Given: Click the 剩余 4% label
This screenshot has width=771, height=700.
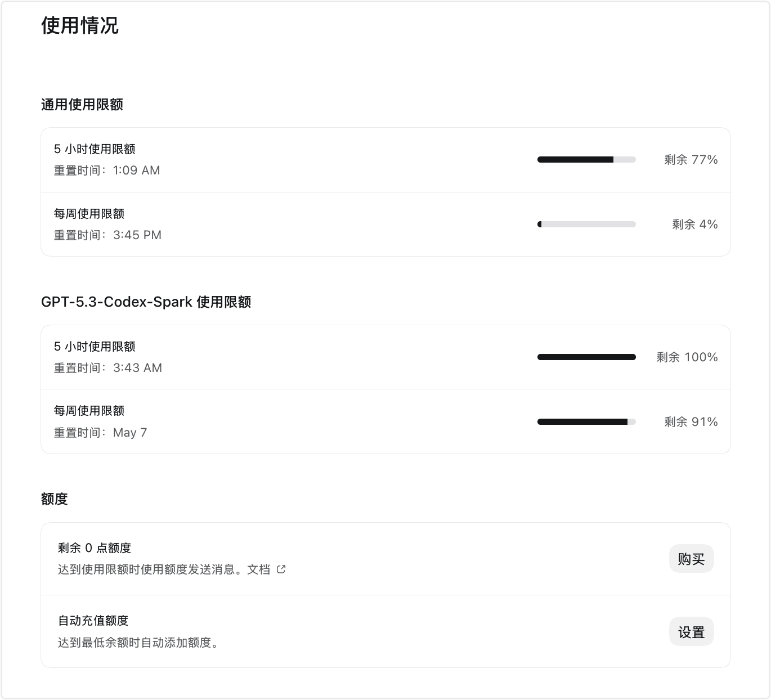Looking at the screenshot, I should (695, 225).
